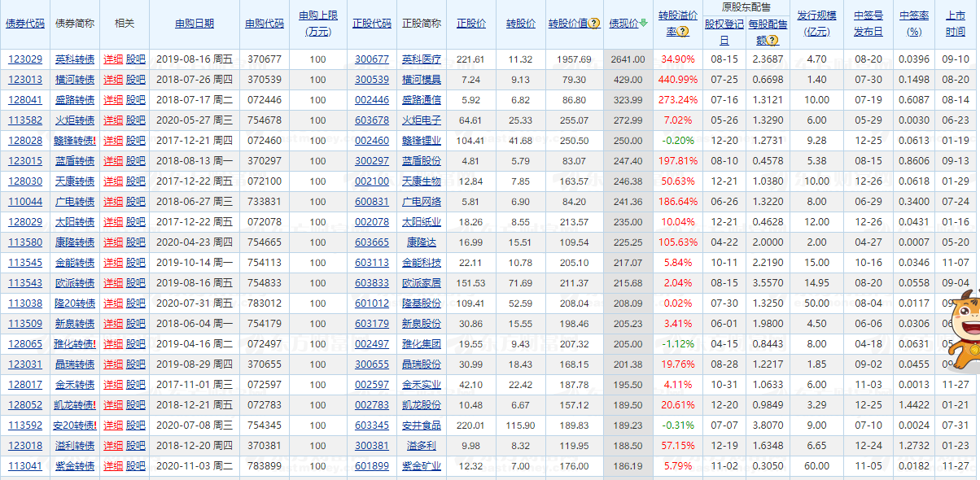The image size is (980, 480).
Task: Open 详细 link in 火炬转债 row
Action: coord(113,120)
